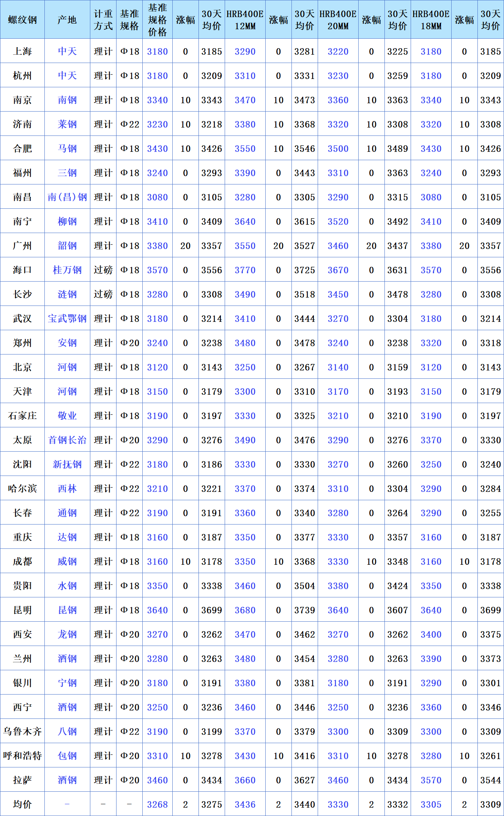The image size is (504, 816).
Task: Click the HRB400E 20MM column header
Action: coord(338,20)
